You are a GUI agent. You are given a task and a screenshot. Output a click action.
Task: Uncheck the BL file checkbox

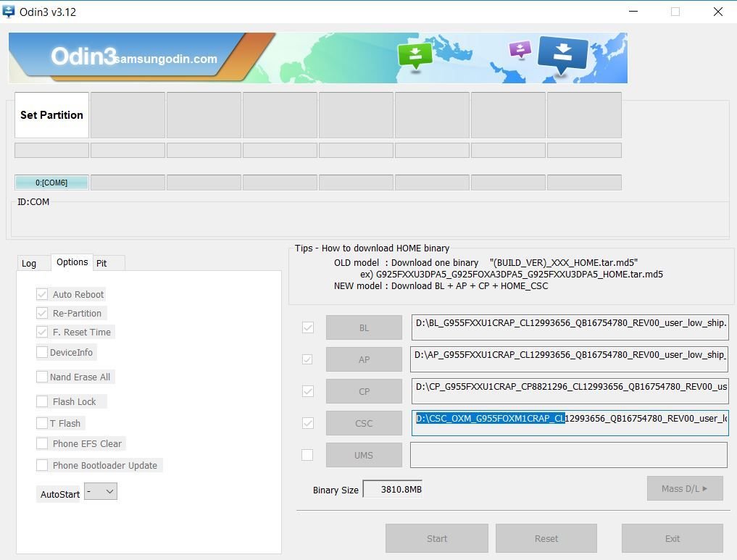coord(308,327)
